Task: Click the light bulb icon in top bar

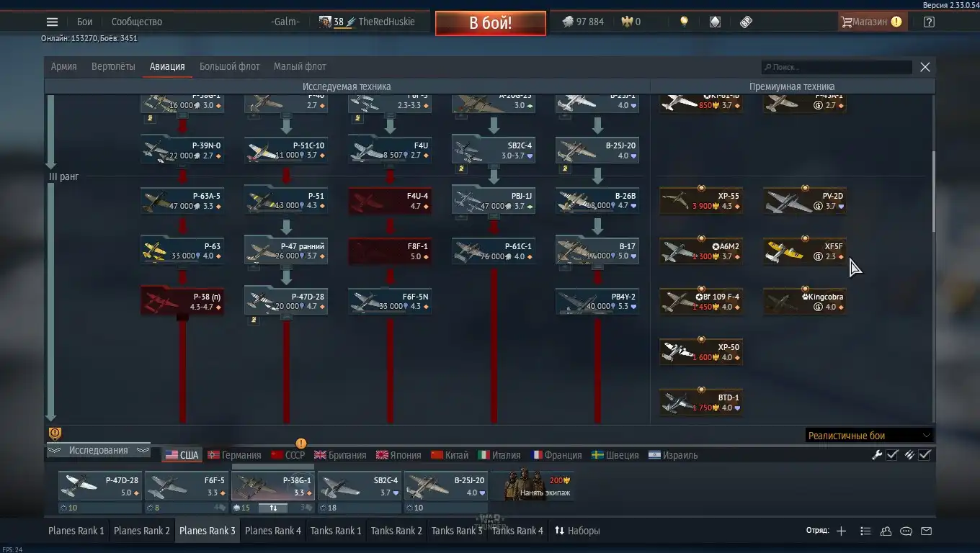Action: click(684, 22)
